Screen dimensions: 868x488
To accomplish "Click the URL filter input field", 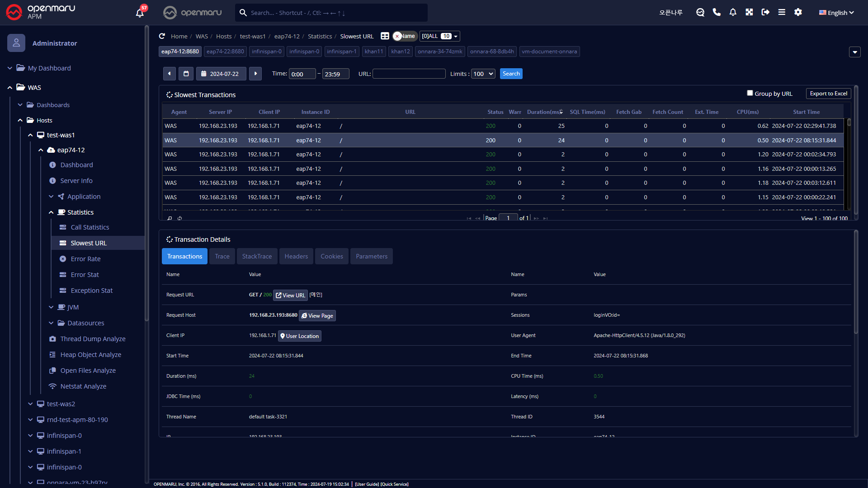I will 409,74.
